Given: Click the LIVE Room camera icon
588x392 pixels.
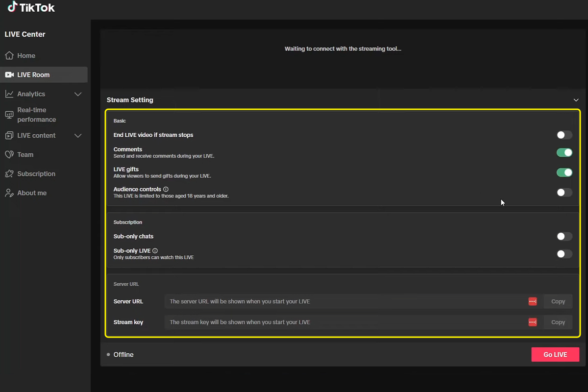Looking at the screenshot, I should point(9,75).
